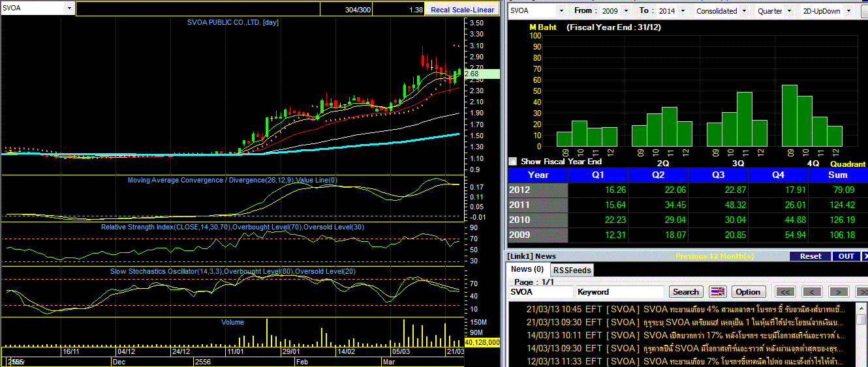Click the 2Q label under the bar chart
The image size is (868, 367).
[663, 164]
